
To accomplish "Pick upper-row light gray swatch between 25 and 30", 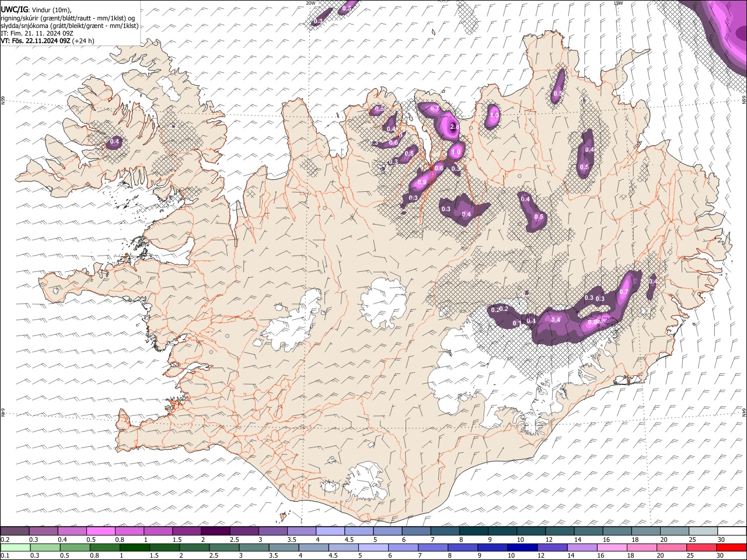I will click(x=702, y=531).
